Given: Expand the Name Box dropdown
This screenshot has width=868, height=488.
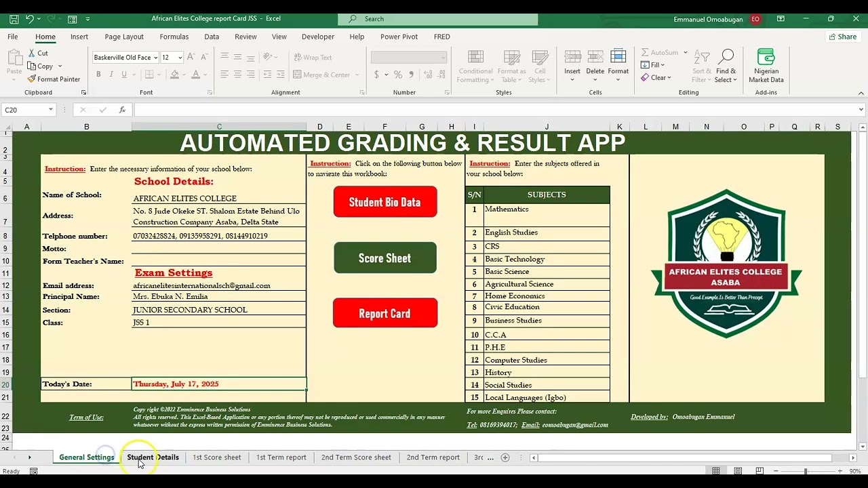Looking at the screenshot, I should (x=50, y=110).
